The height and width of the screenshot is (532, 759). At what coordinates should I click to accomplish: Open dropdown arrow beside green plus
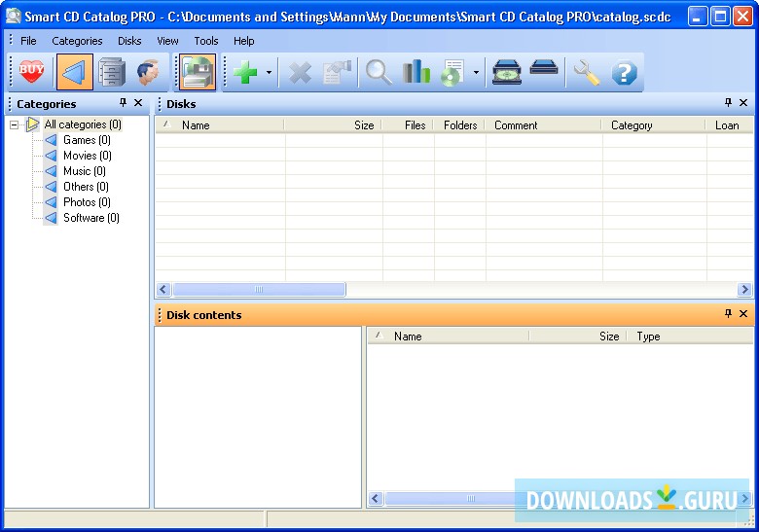tap(270, 73)
